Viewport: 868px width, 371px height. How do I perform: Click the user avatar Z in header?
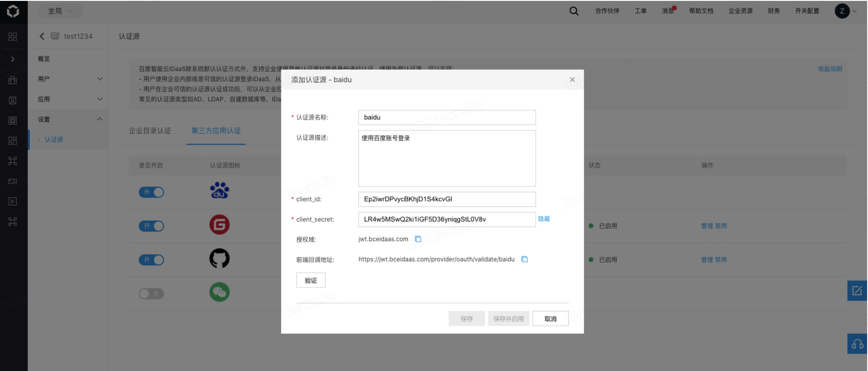click(842, 11)
